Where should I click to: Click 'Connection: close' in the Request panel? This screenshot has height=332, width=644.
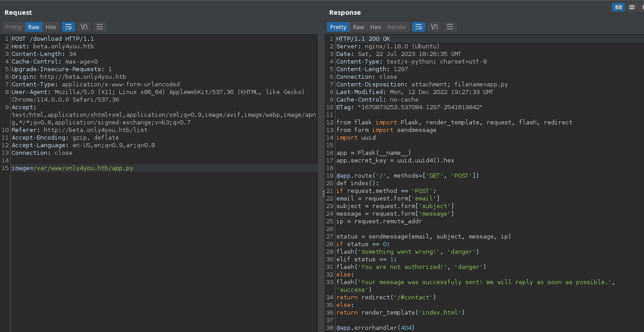(42, 153)
